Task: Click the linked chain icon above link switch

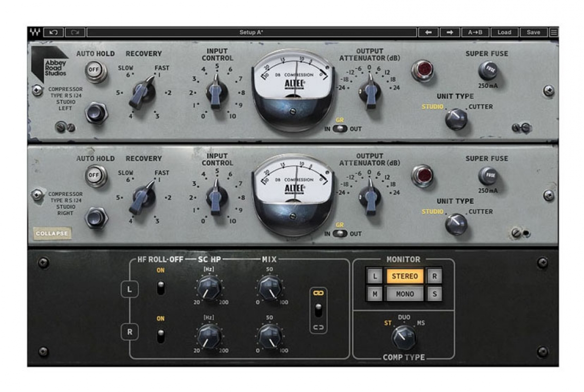Action: point(319,293)
